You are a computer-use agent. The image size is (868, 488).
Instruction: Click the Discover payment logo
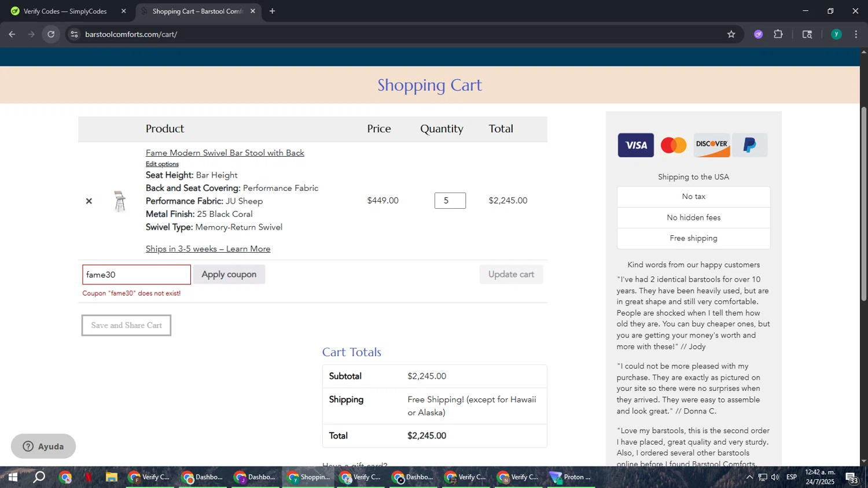[x=712, y=145]
